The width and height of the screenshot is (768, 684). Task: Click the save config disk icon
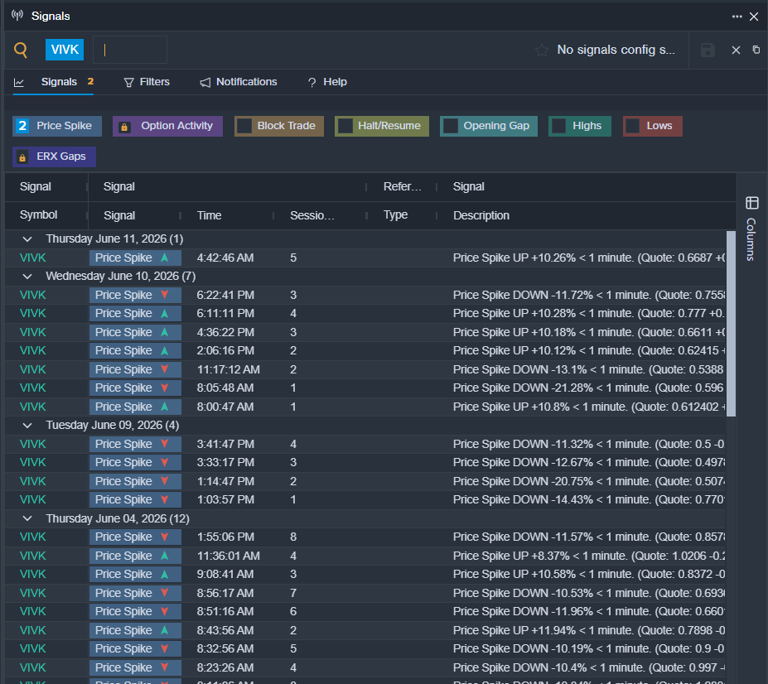point(707,50)
